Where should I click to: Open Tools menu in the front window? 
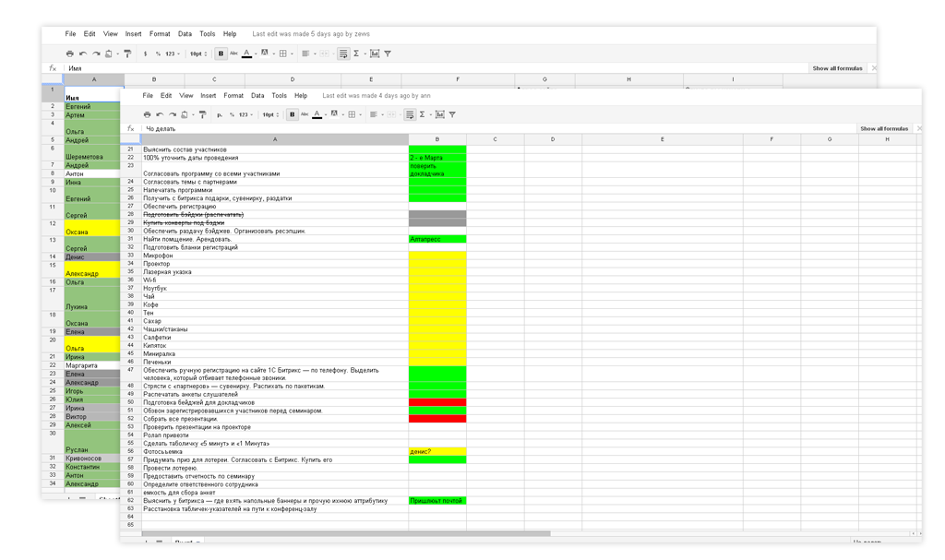pos(279,95)
